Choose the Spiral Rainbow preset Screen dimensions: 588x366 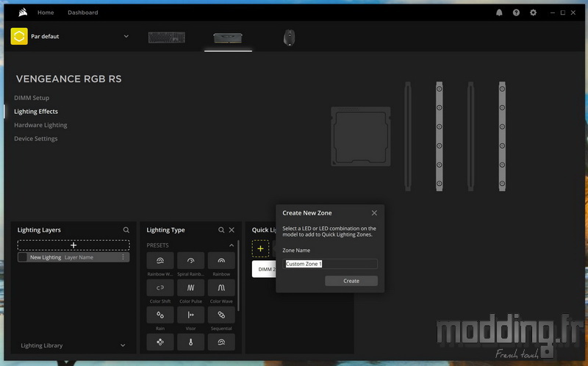pyautogui.click(x=191, y=261)
